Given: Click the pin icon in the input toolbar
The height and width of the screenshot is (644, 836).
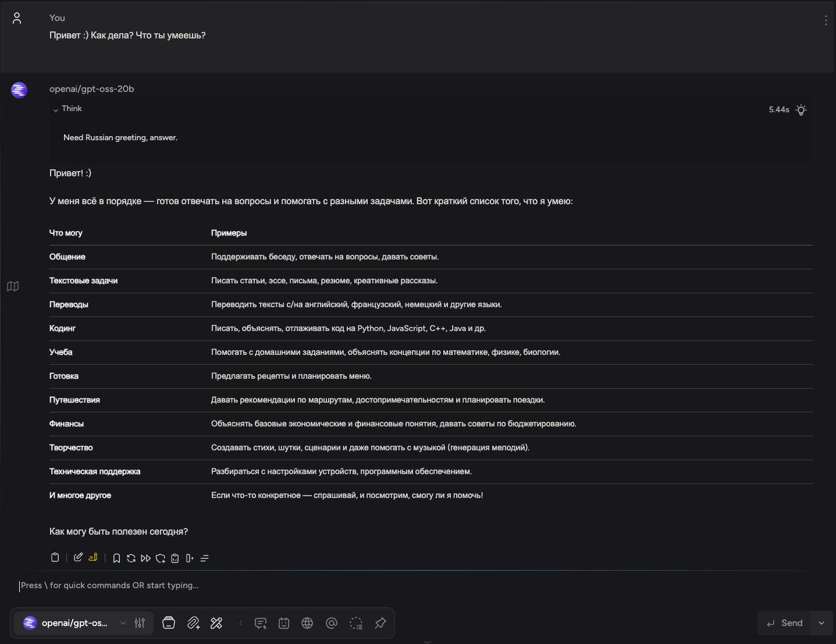Looking at the screenshot, I should pos(380,623).
